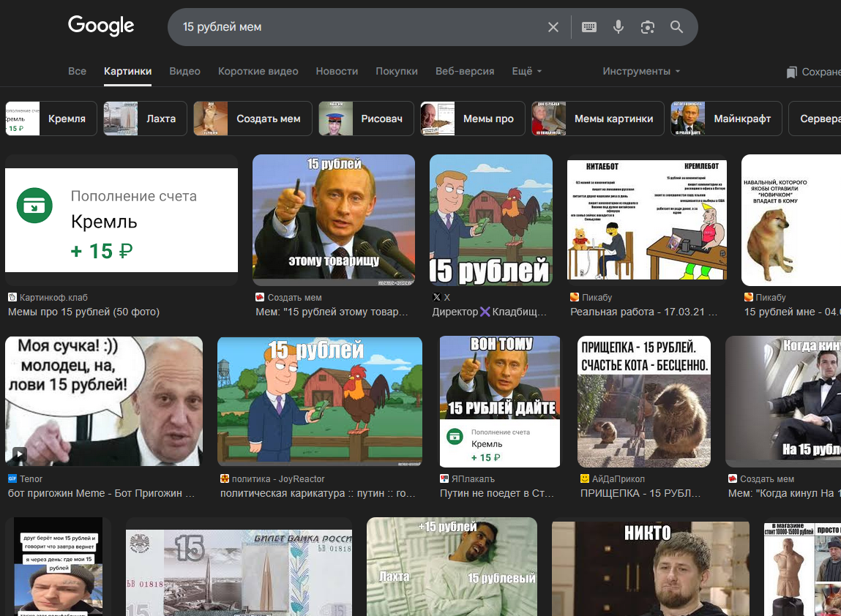Switch to the Видео tab
This screenshot has height=616, width=841.
pyautogui.click(x=184, y=71)
